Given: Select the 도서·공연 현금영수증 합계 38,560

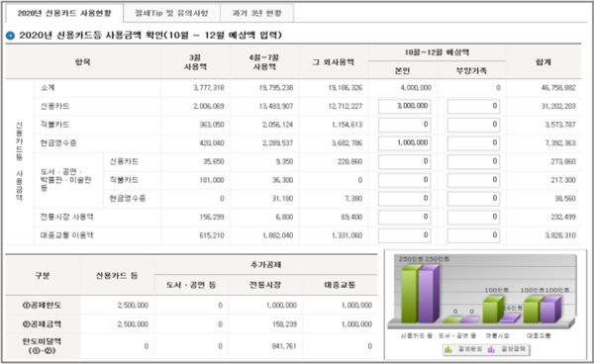Looking at the screenshot, I should (x=565, y=199).
